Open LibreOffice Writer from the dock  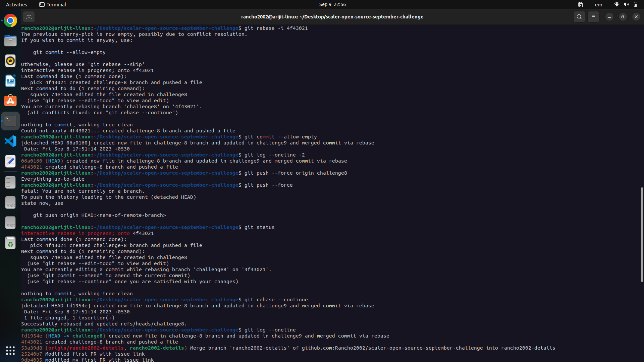pos(10,81)
